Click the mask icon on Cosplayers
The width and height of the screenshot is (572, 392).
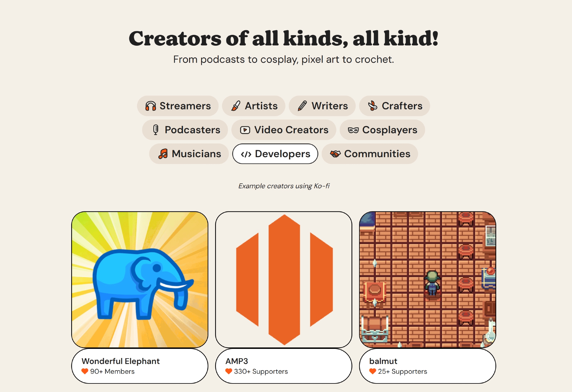pyautogui.click(x=353, y=130)
